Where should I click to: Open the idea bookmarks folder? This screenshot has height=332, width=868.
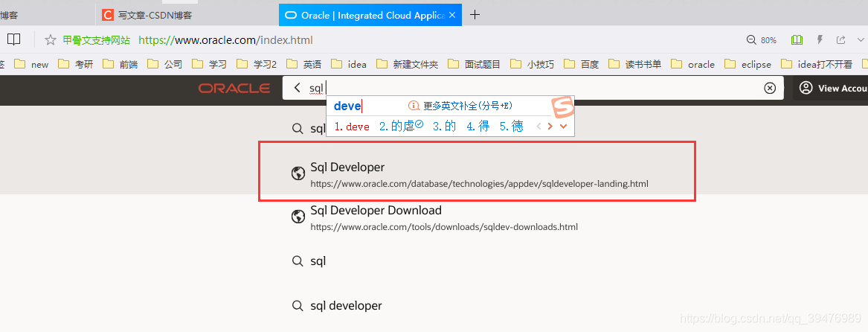point(349,64)
